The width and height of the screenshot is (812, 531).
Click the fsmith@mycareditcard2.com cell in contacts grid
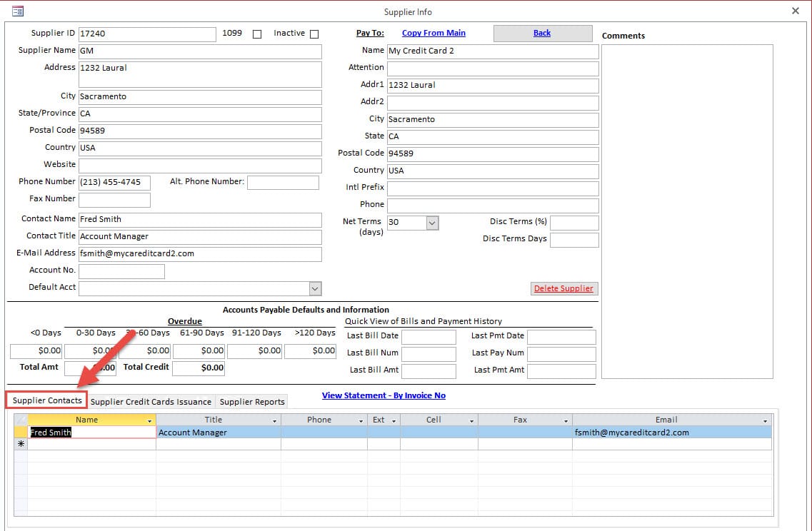671,433
